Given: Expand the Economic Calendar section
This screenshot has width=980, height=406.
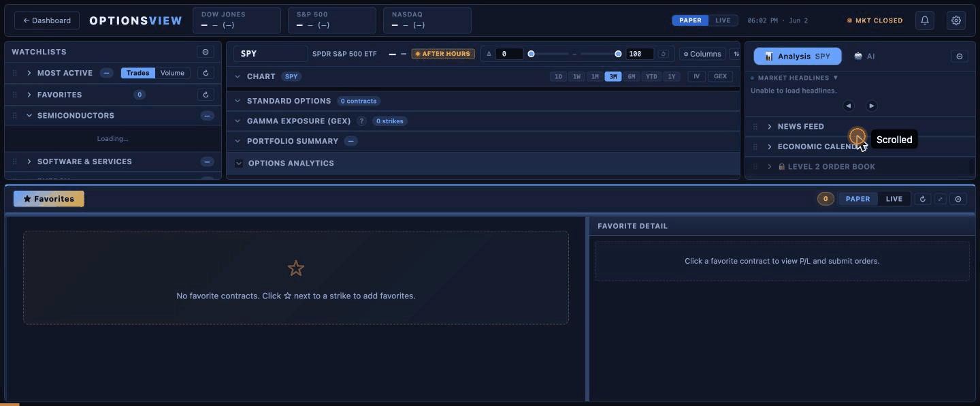Looking at the screenshot, I should pos(770,146).
